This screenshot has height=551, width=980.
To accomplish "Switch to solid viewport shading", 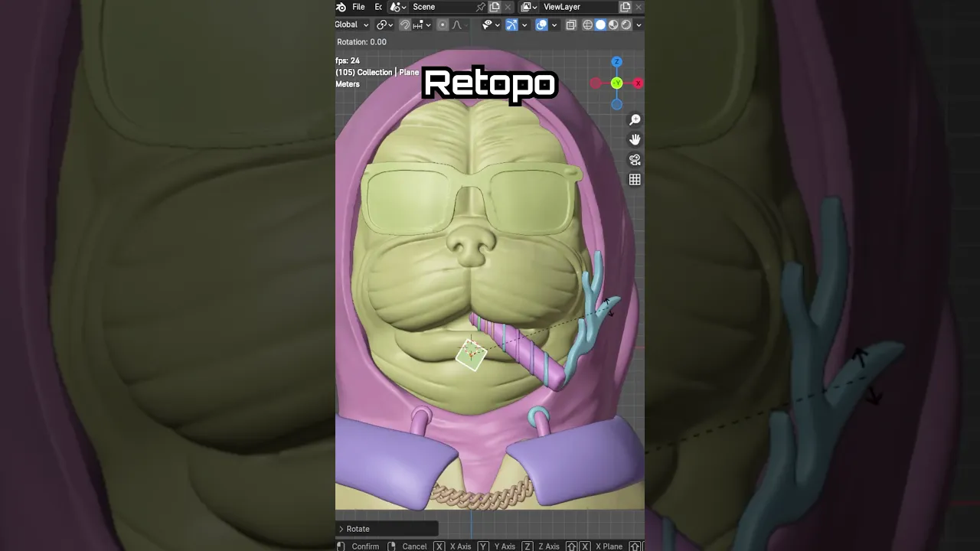I will pyautogui.click(x=600, y=24).
